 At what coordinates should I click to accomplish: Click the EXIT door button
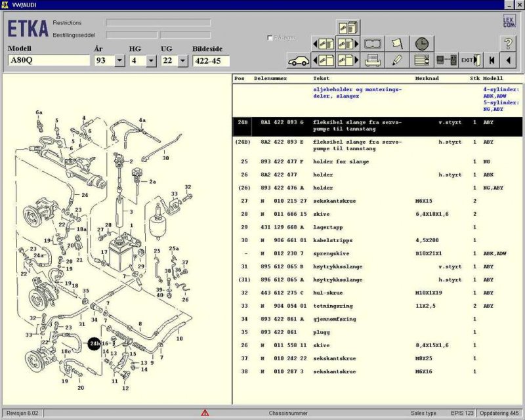(470, 60)
